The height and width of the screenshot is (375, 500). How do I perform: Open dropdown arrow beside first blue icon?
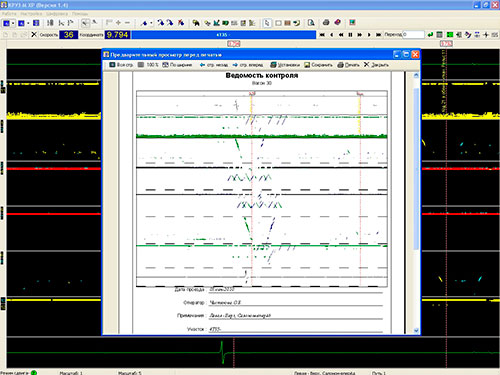[13, 23]
